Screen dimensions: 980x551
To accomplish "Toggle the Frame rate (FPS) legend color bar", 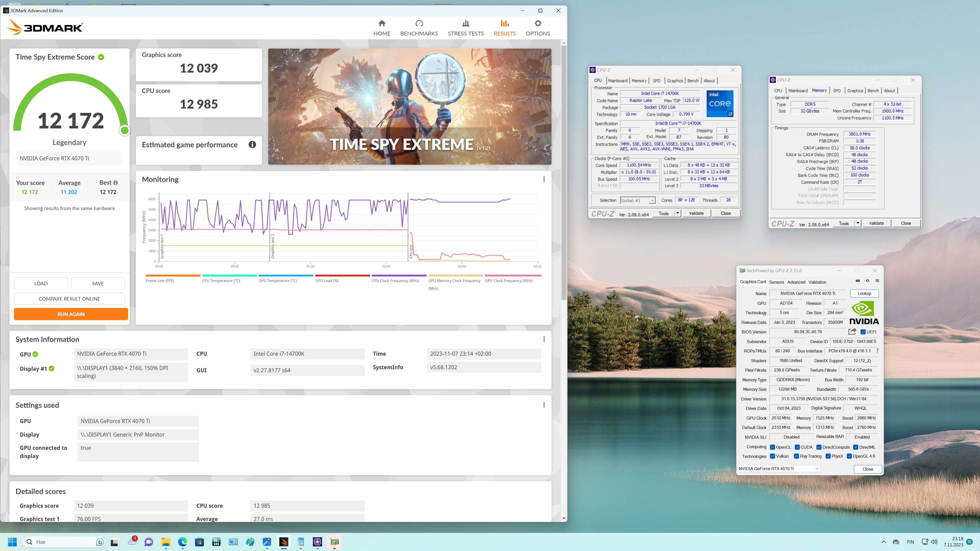I will click(x=173, y=276).
